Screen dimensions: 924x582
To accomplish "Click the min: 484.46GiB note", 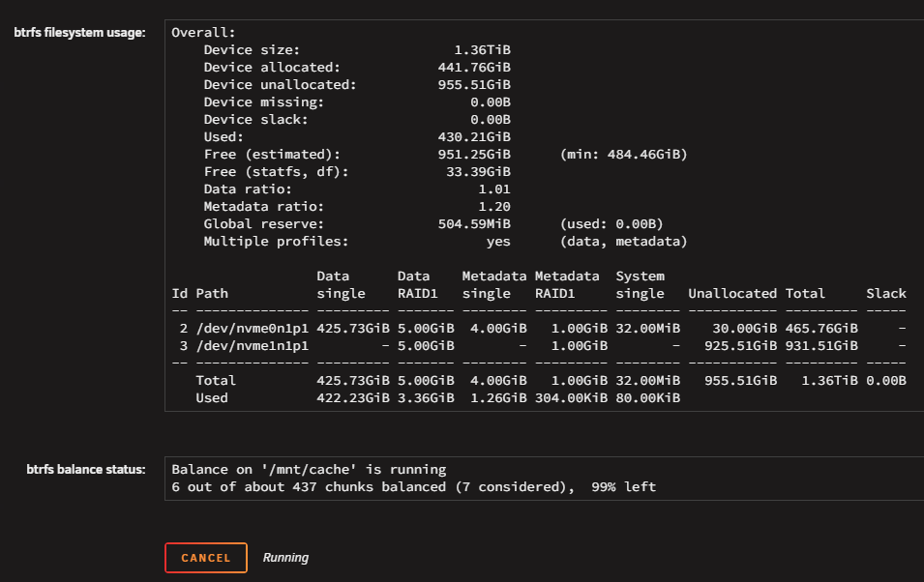I will click(x=623, y=155).
